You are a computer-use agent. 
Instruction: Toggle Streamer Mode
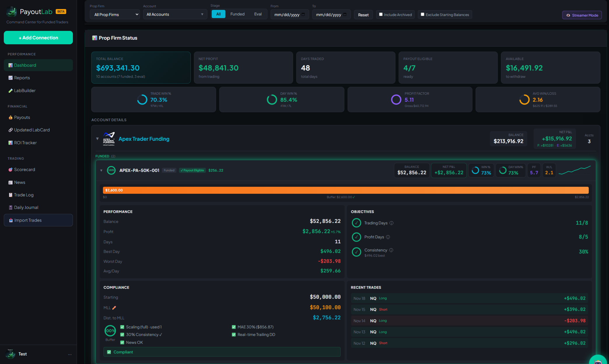[x=582, y=15]
